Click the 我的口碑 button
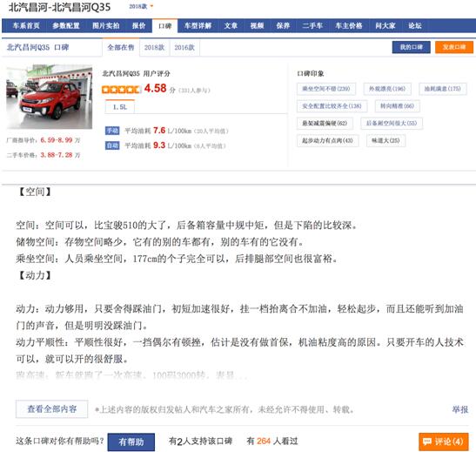476x452 pixels. tap(411, 47)
